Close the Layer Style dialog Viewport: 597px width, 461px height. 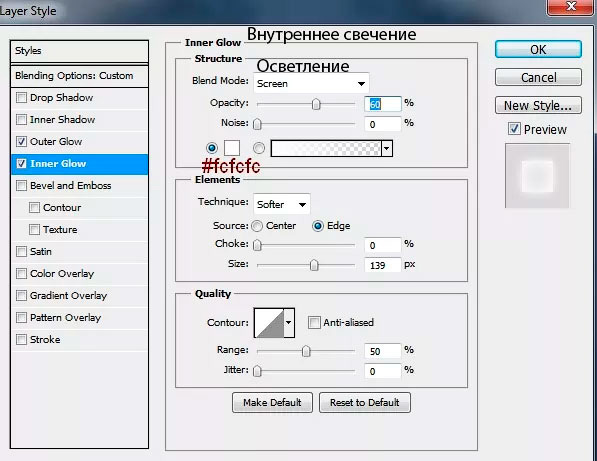[x=570, y=7]
